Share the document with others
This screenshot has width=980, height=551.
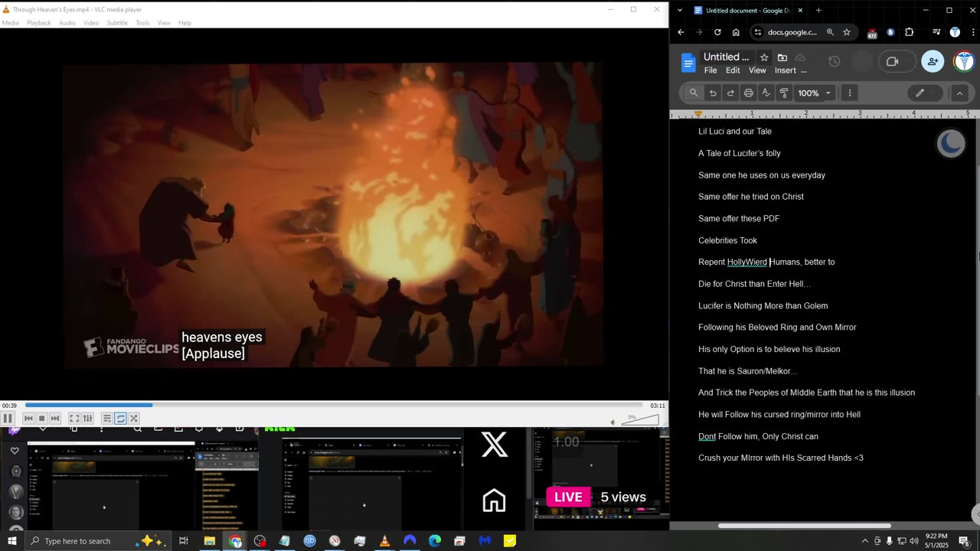(x=933, y=61)
